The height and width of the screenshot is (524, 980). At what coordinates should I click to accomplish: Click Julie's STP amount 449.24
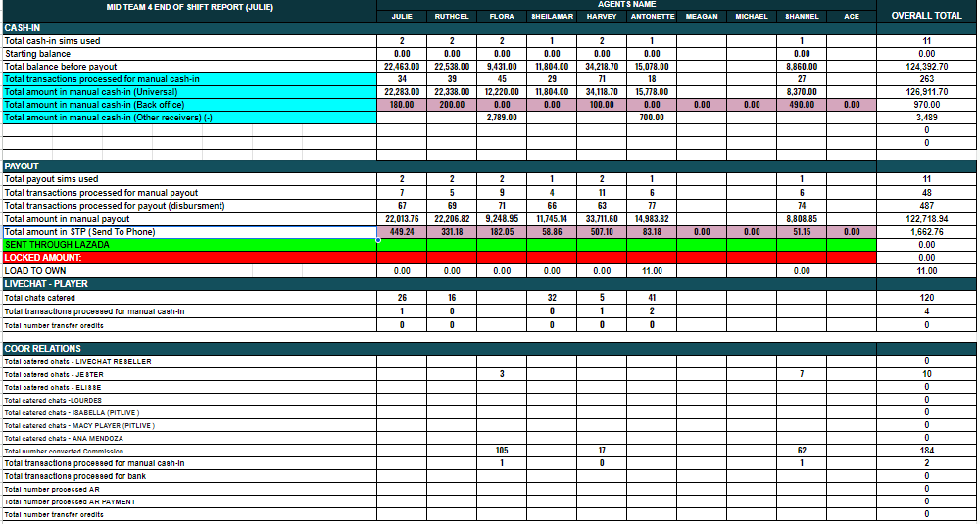pos(402,232)
